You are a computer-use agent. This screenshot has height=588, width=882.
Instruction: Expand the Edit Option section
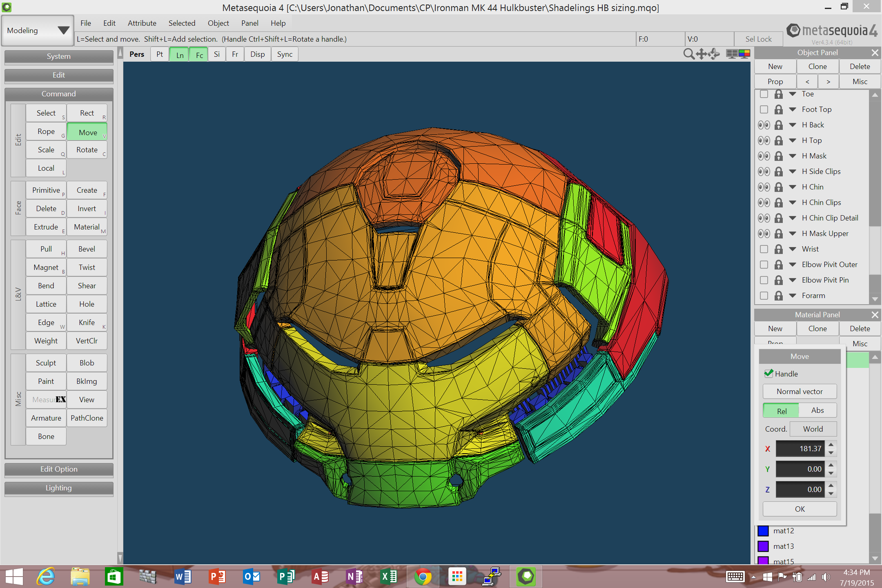click(x=59, y=470)
